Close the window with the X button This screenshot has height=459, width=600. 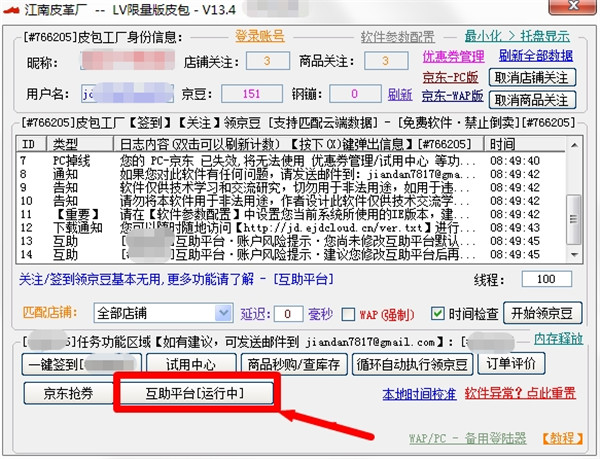pyautogui.click(x=572, y=7)
